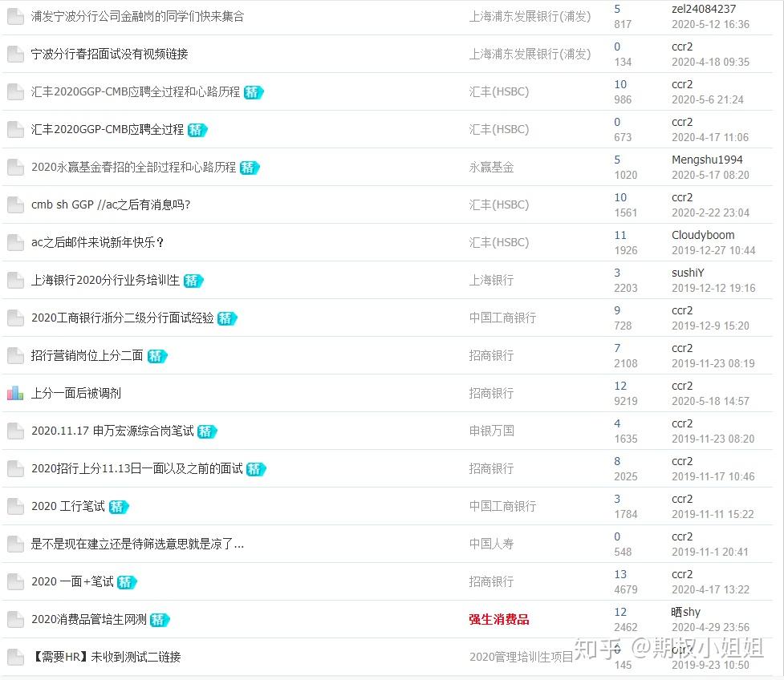Open forum 上海浦东发展银行(浦发) in the 宁波分行春招 row

[530, 54]
